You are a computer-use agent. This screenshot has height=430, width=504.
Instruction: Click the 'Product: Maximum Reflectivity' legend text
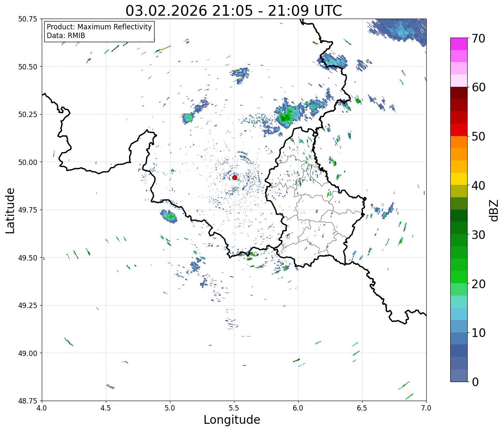click(99, 27)
